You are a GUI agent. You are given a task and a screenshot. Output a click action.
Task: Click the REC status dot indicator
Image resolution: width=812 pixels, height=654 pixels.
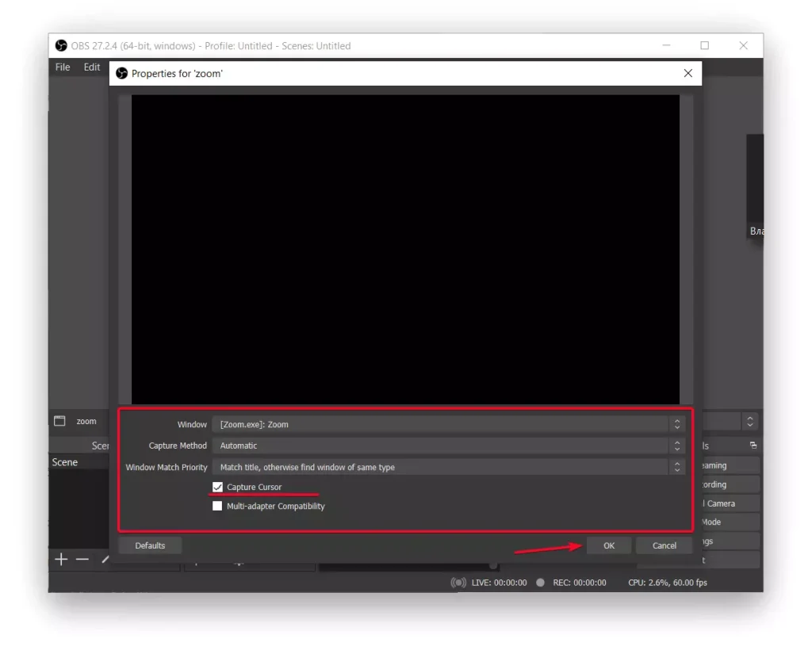[540, 583]
